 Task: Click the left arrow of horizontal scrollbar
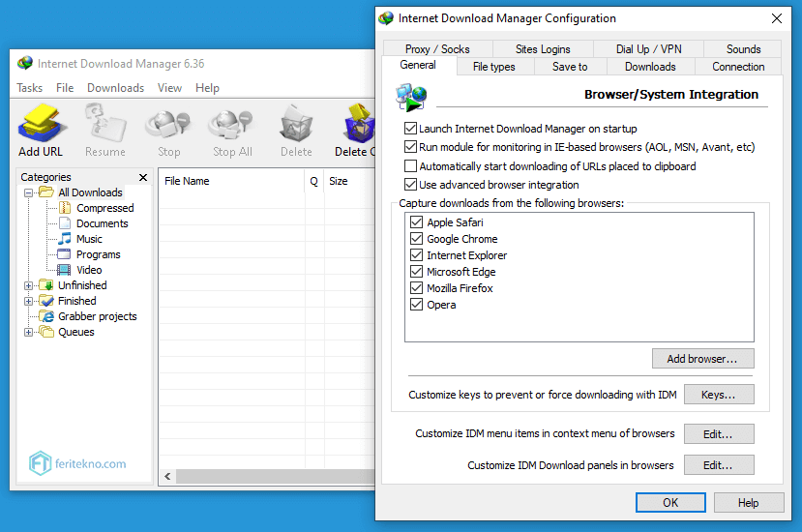click(x=167, y=476)
